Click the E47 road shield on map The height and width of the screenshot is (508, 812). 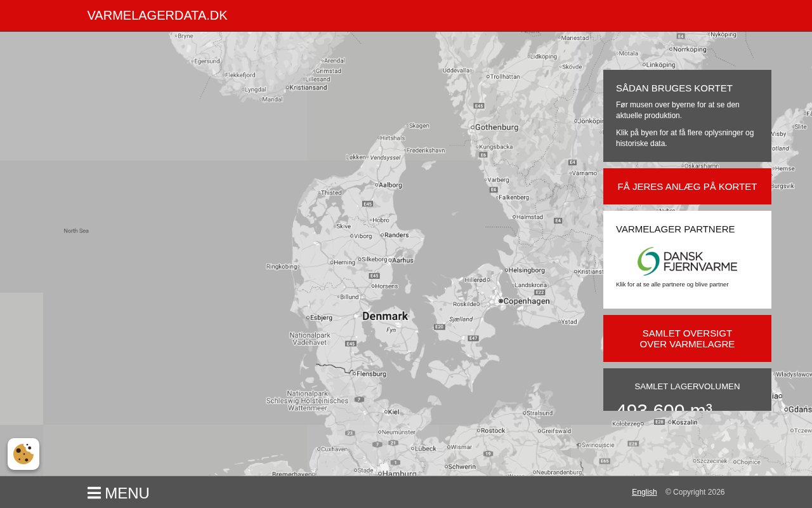click(x=473, y=338)
